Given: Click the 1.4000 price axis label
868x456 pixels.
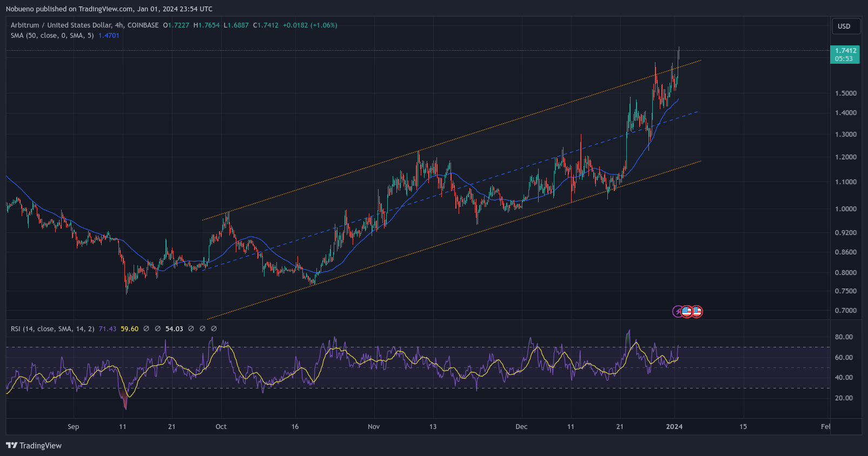Looking at the screenshot, I should point(846,113).
